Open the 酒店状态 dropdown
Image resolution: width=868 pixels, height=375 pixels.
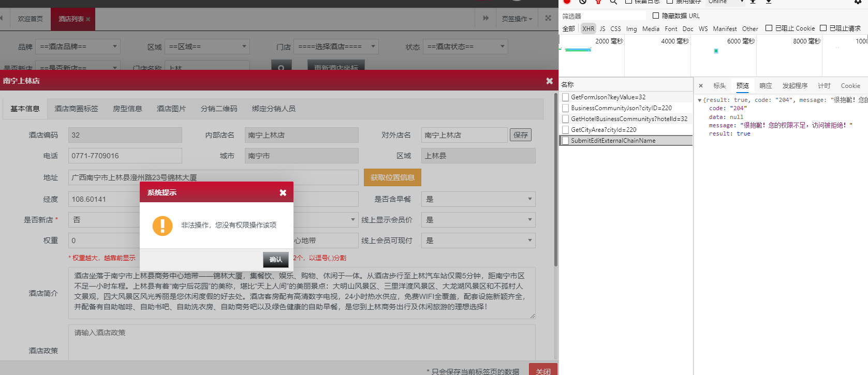[x=465, y=47]
